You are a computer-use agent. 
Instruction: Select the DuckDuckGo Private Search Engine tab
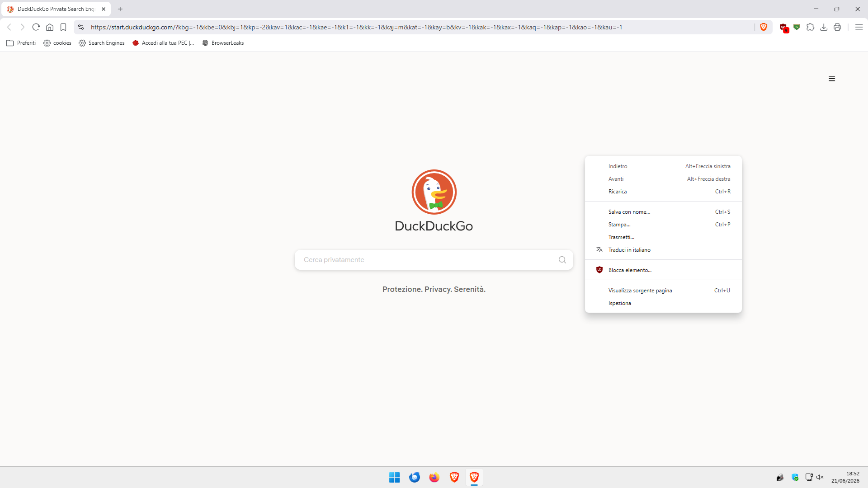[x=56, y=9]
